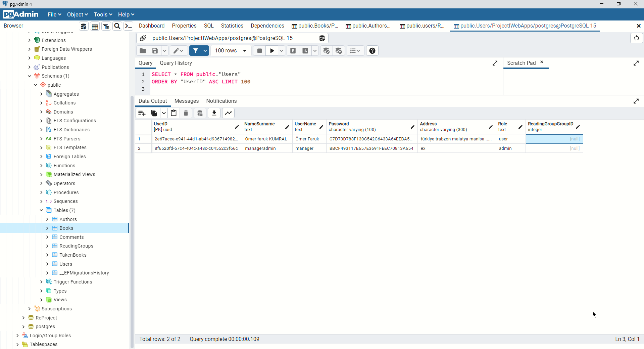The image size is (644, 349).
Task: Switch to the Messages tab
Action: point(187,101)
